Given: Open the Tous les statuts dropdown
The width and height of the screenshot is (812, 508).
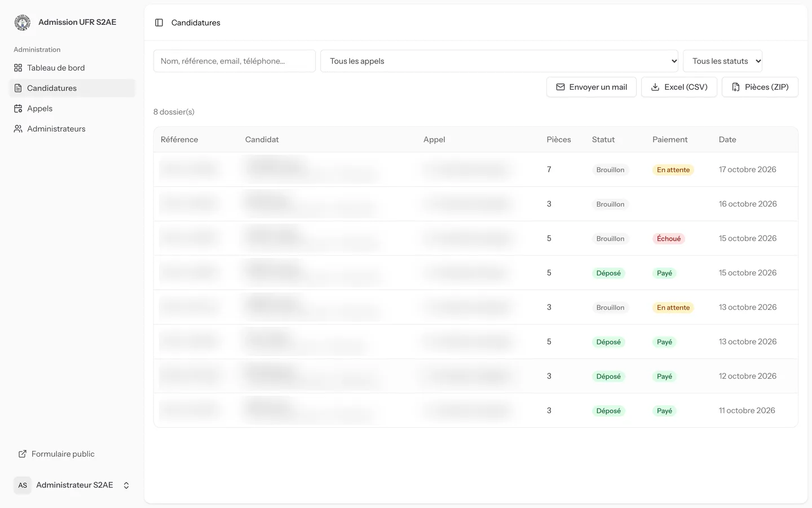Looking at the screenshot, I should click(722, 61).
